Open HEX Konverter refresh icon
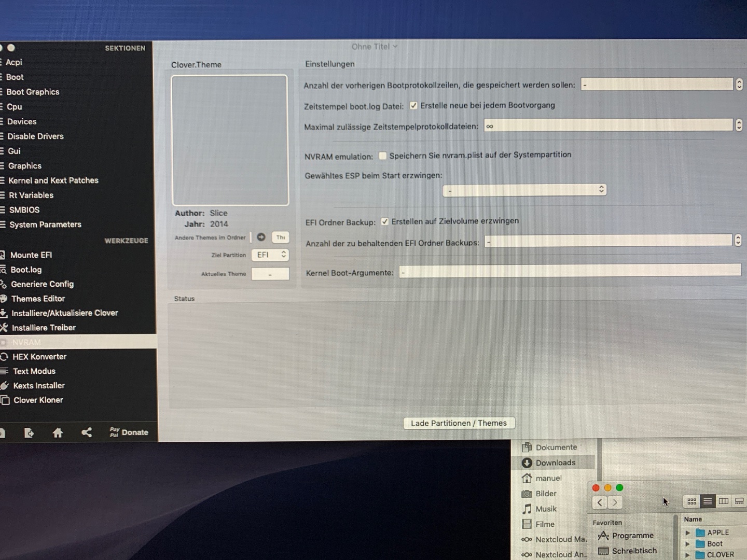 pos(4,357)
